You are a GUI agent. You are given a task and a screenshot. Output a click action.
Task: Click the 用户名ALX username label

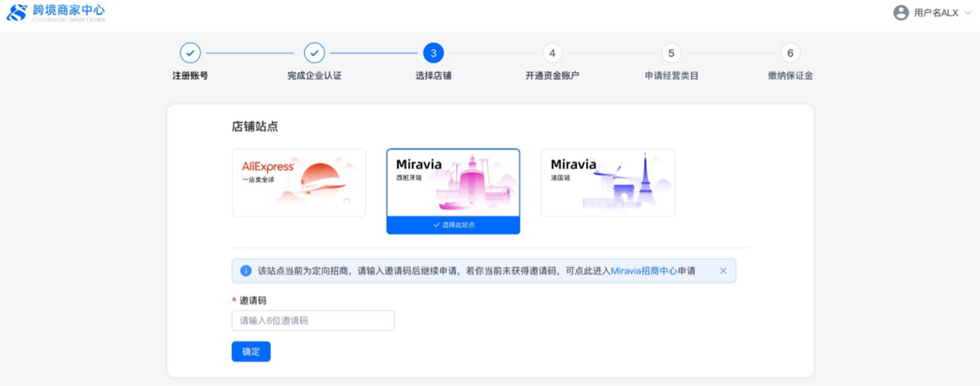pyautogui.click(x=936, y=13)
